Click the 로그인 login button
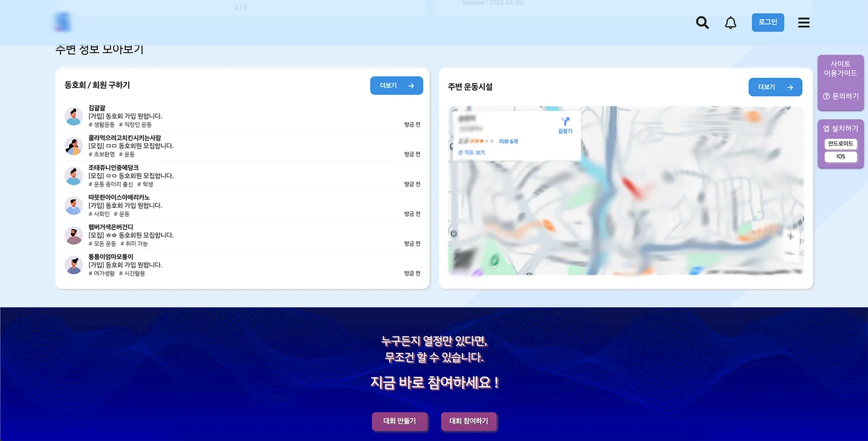Image resolution: width=868 pixels, height=441 pixels. click(768, 22)
